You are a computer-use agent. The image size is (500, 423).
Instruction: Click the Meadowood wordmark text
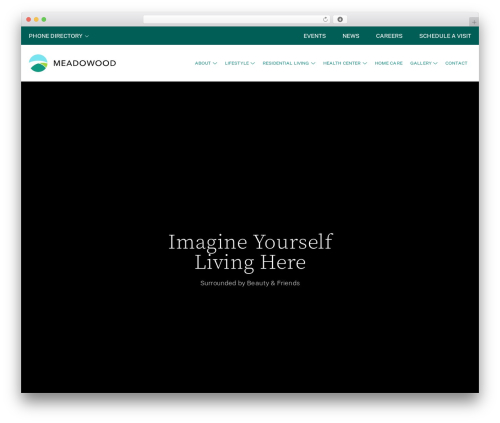coord(85,63)
